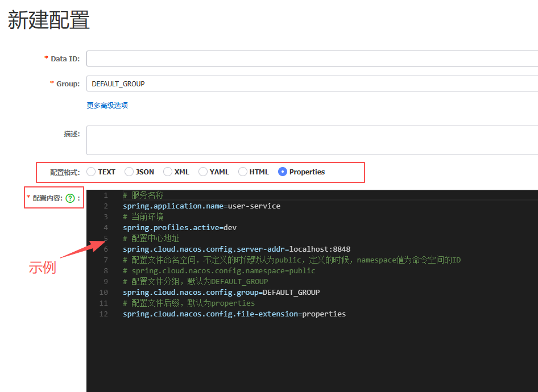Select the JSON format radio button
This screenshot has height=392, width=538.
(x=129, y=172)
